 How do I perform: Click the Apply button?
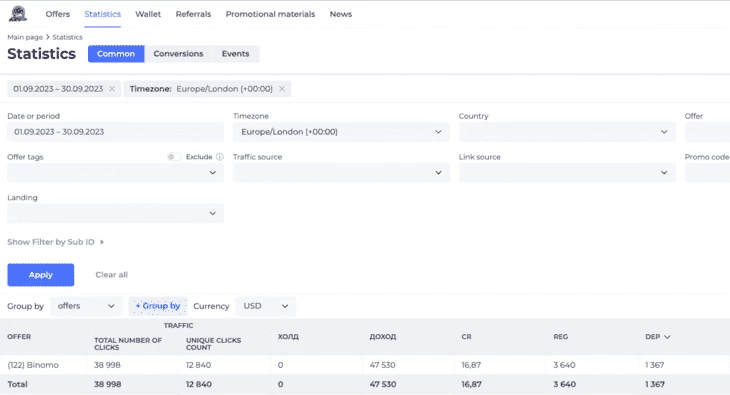tap(41, 275)
